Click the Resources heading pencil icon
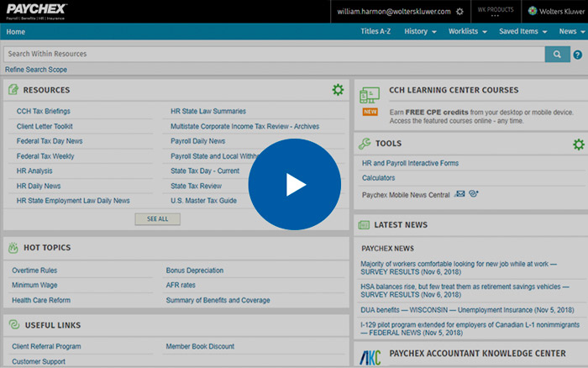Screen dimensions: 588x368 [x=13, y=90]
